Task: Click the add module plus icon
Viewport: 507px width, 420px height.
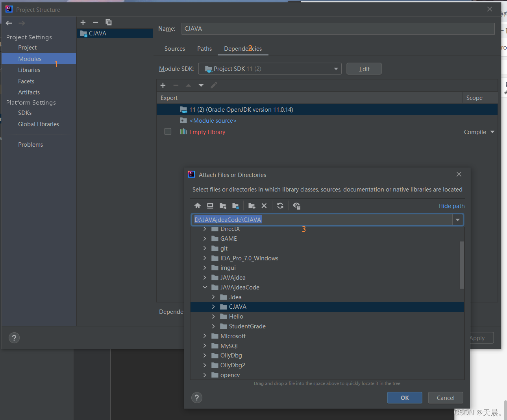Action: coord(83,22)
